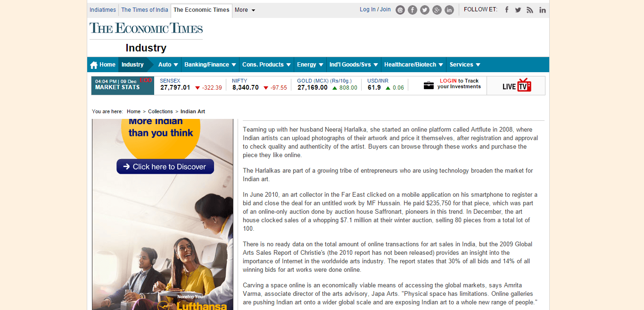Click the circular email @ icon
The width and height of the screenshot is (644, 310).
tap(400, 10)
